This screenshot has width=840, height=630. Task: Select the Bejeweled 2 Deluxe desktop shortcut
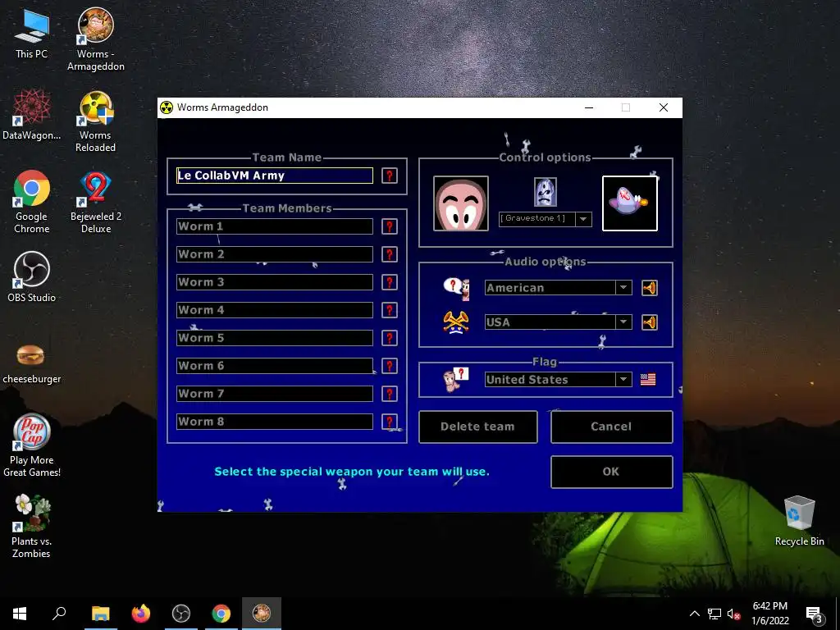coord(96,202)
